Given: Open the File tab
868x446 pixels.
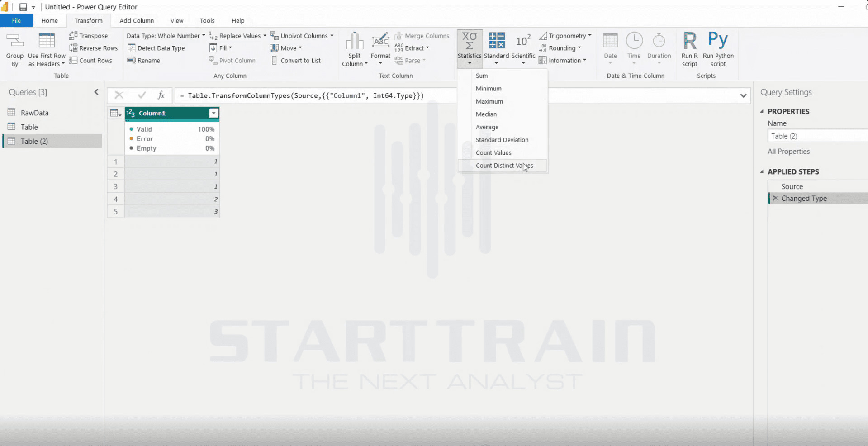Looking at the screenshot, I should 16,20.
